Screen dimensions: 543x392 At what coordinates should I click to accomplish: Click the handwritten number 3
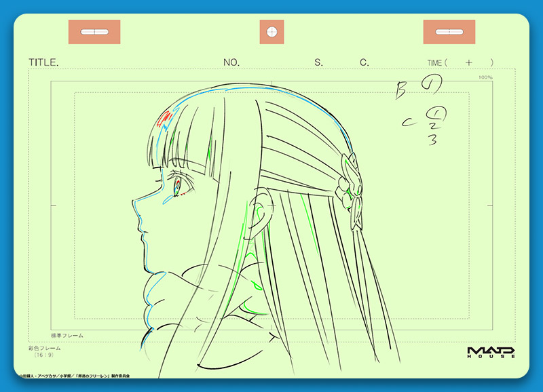pyautogui.click(x=432, y=140)
